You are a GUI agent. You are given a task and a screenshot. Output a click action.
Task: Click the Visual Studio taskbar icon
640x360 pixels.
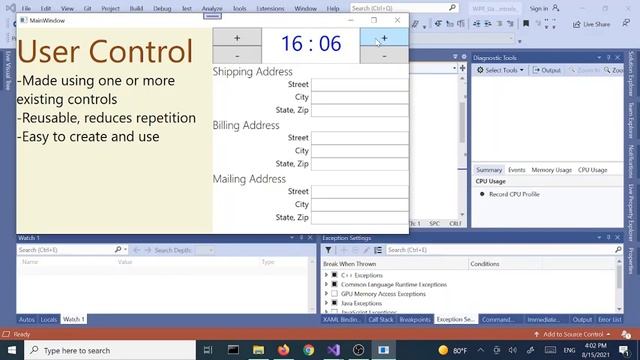click(x=333, y=350)
